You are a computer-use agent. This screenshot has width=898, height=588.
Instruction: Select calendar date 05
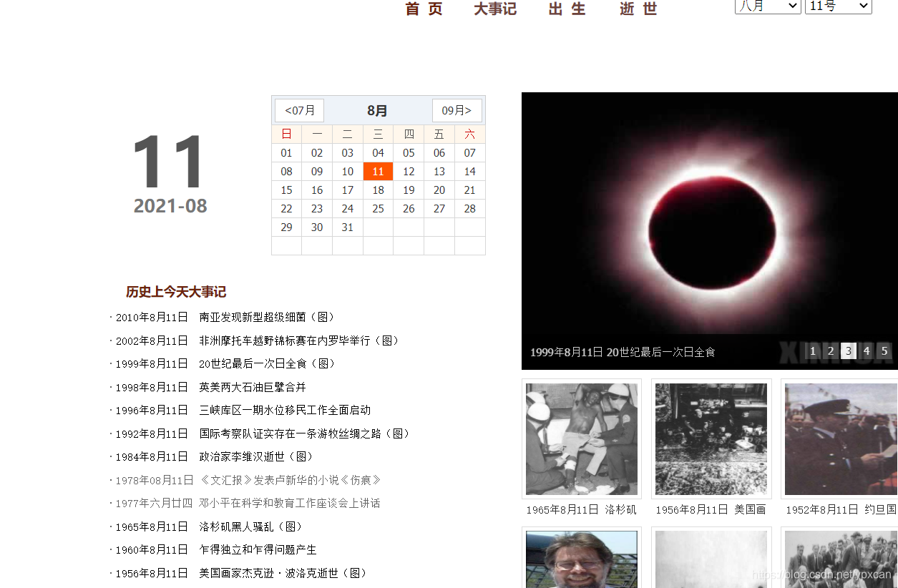click(x=409, y=152)
